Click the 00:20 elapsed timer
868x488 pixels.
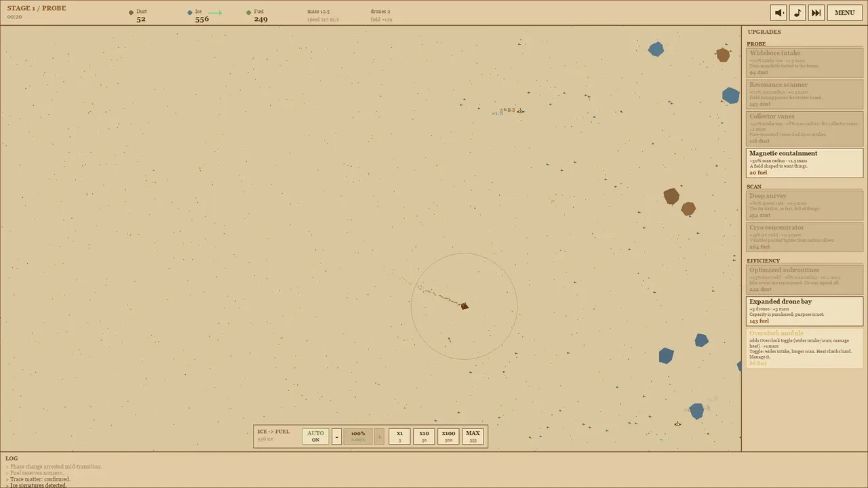(14, 17)
